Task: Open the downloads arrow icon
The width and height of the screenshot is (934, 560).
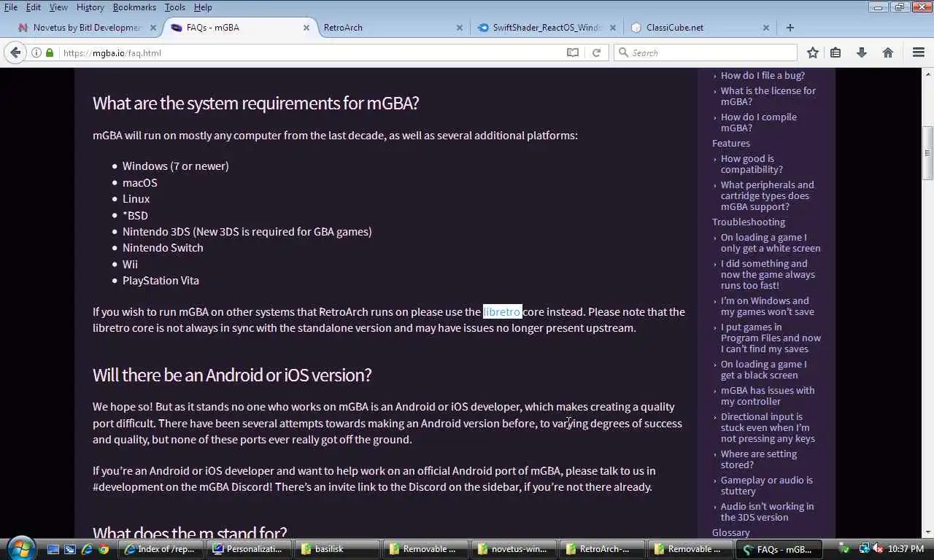Action: (x=862, y=52)
